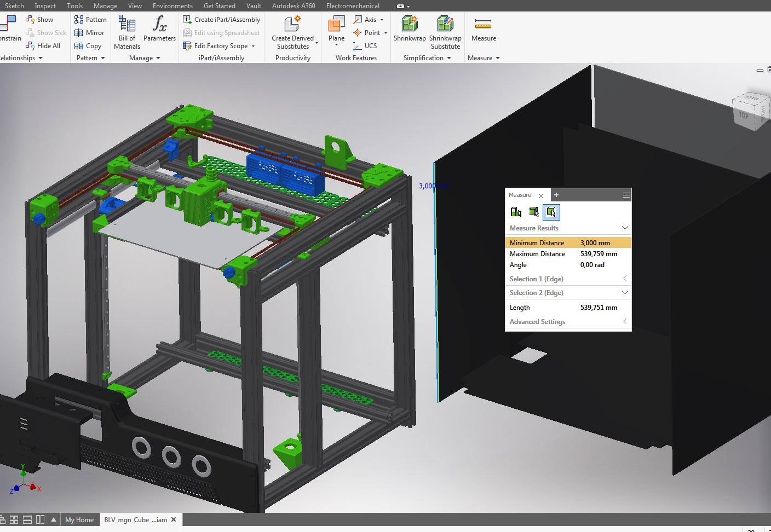The width and height of the screenshot is (771, 532).
Task: Switch to the My Home document tab
Action: [x=79, y=520]
